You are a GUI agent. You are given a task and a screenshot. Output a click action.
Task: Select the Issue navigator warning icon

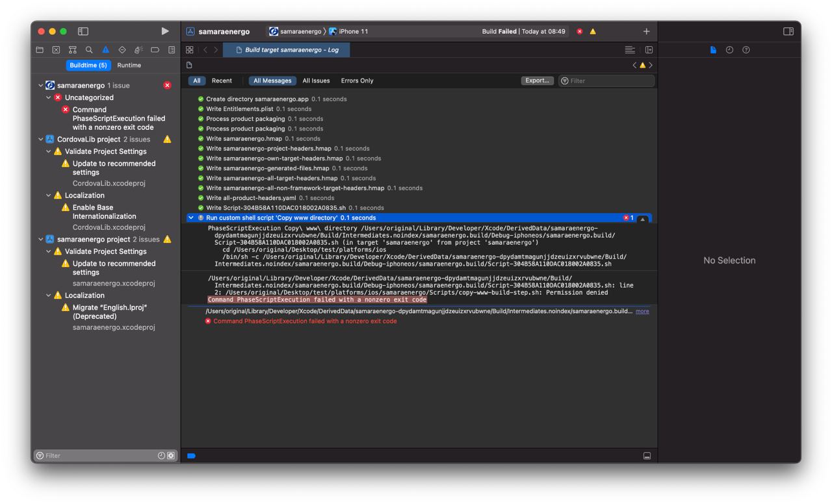pyautogui.click(x=105, y=50)
